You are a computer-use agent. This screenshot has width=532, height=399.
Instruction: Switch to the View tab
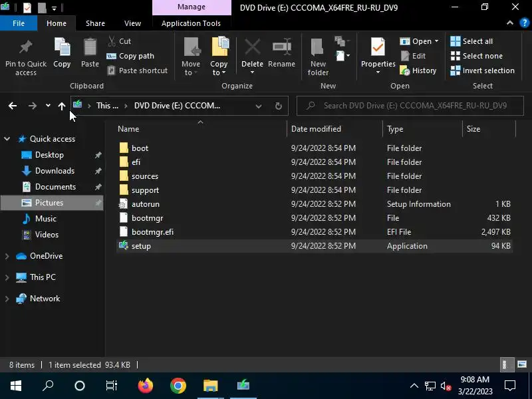pos(132,23)
